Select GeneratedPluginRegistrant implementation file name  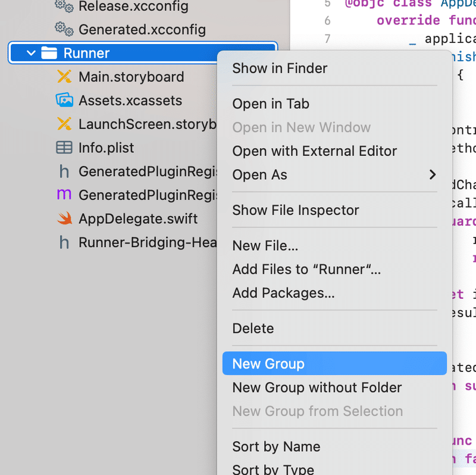pos(148,195)
